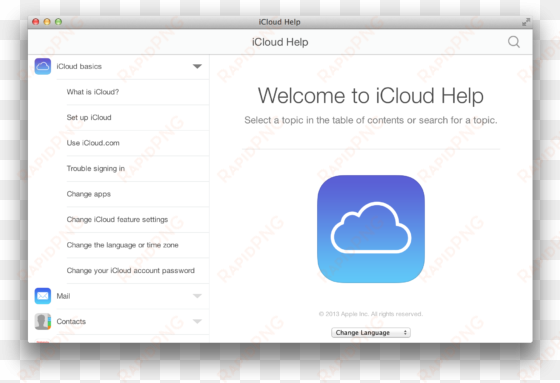
Task: Click the "Welcome to iCloud Help" heading
Action: [371, 96]
